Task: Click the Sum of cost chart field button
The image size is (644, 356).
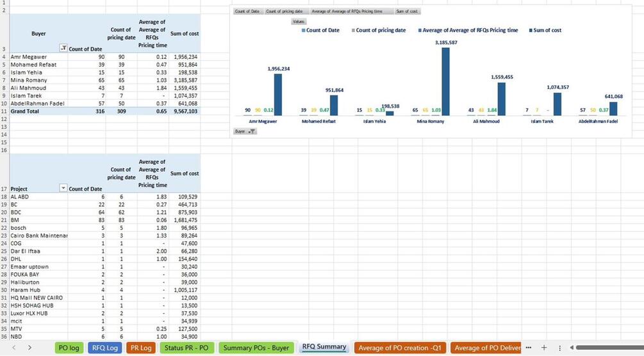Action: [x=407, y=12]
